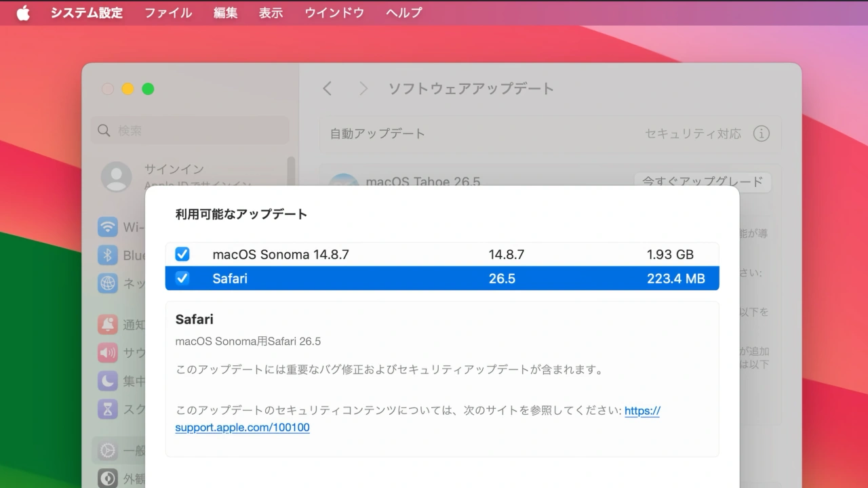
Task: Open General gear icon in sidebar
Action: click(108, 450)
